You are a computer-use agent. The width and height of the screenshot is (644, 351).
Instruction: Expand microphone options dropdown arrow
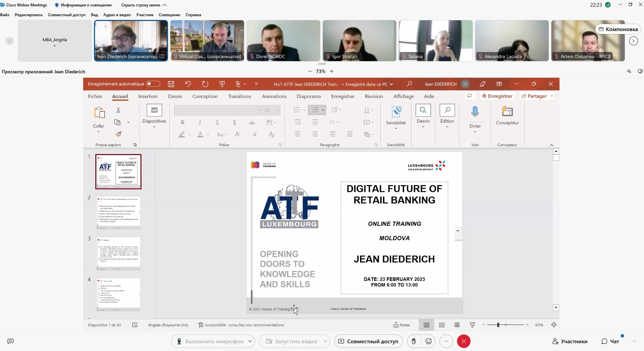pyautogui.click(x=250, y=341)
